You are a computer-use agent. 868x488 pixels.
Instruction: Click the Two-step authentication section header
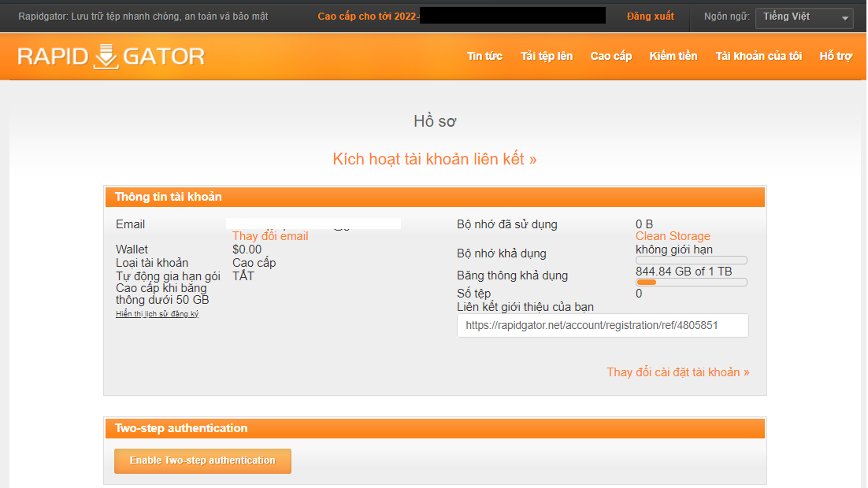[435, 428]
